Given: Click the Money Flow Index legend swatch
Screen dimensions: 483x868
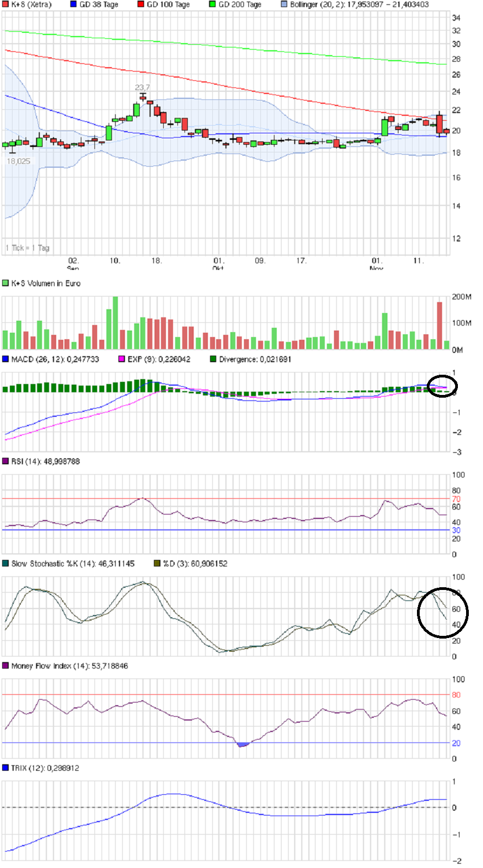Looking at the screenshot, I should click(x=5, y=665).
